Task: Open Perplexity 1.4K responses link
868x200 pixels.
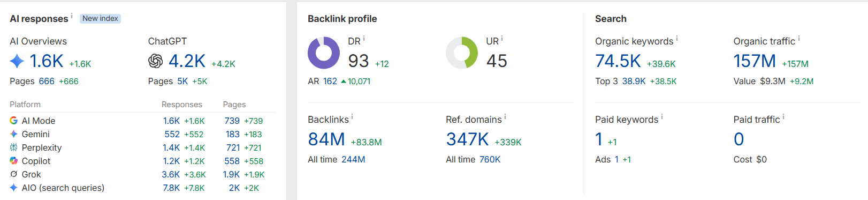Action: coord(171,147)
